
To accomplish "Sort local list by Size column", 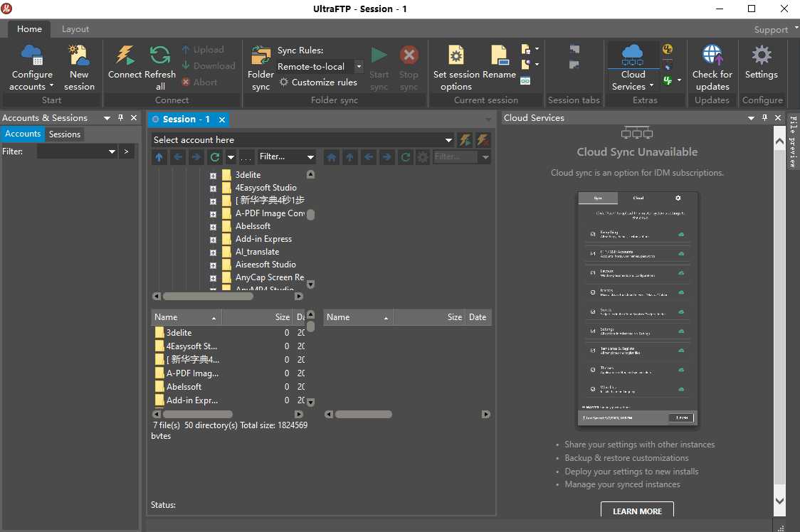I will (257, 317).
